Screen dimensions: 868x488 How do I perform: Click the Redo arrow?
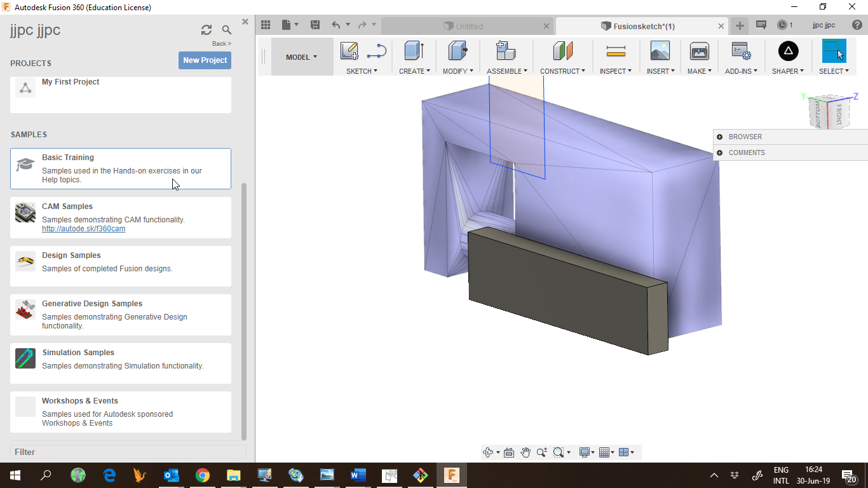362,25
